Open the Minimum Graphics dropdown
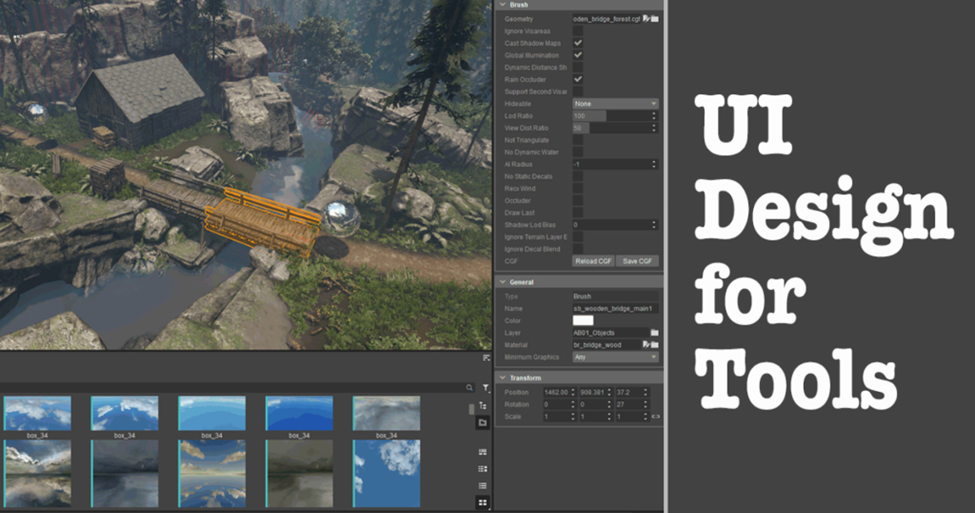975x513 pixels. pos(615,357)
